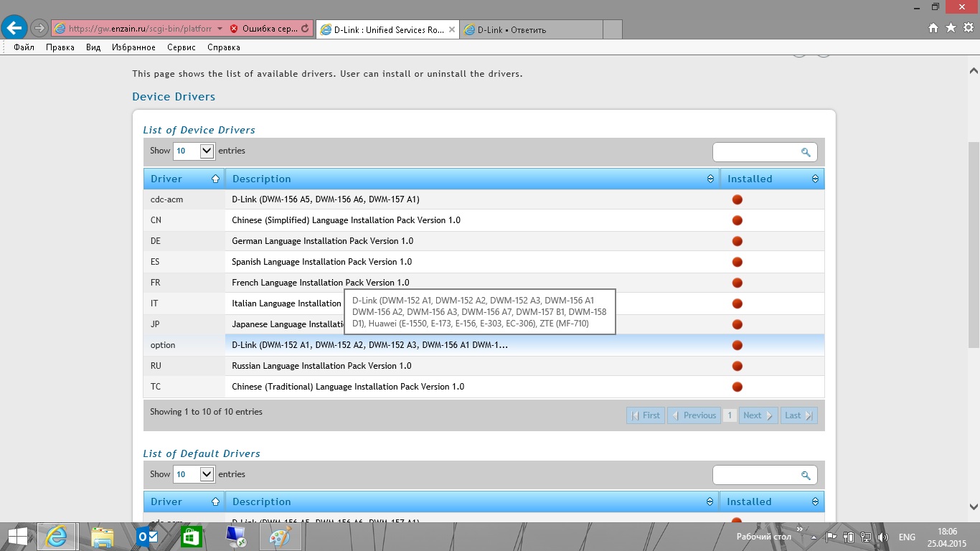The height and width of the screenshot is (551, 980).
Task: Click the Internet Explorer taskbar icon
Action: click(x=57, y=537)
